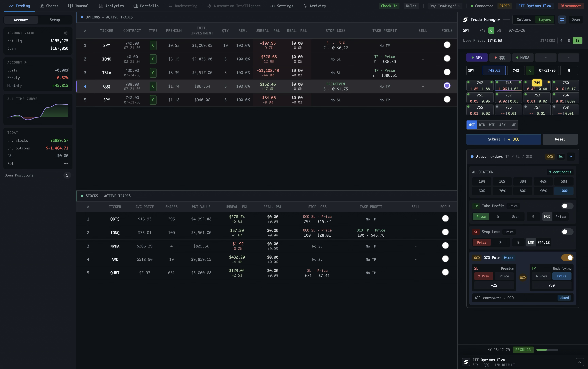
Task: Click the highlighted 749 strike tile
Action: [537, 85]
